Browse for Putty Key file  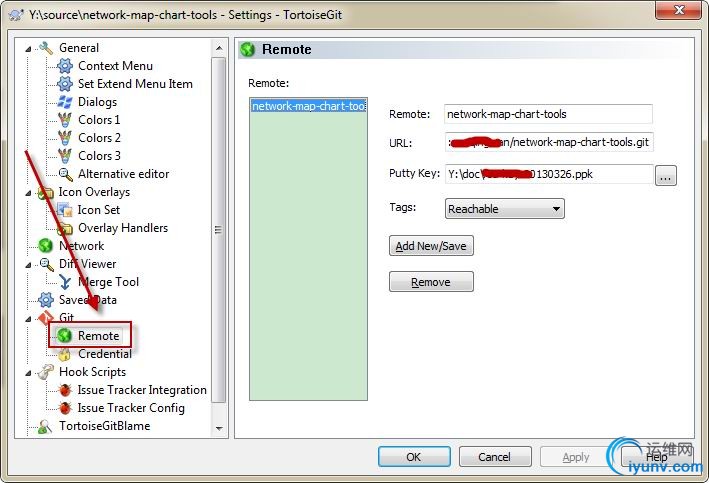click(x=666, y=175)
